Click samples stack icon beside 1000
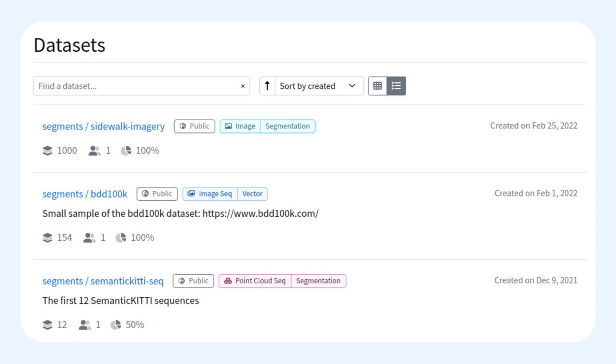 point(48,151)
